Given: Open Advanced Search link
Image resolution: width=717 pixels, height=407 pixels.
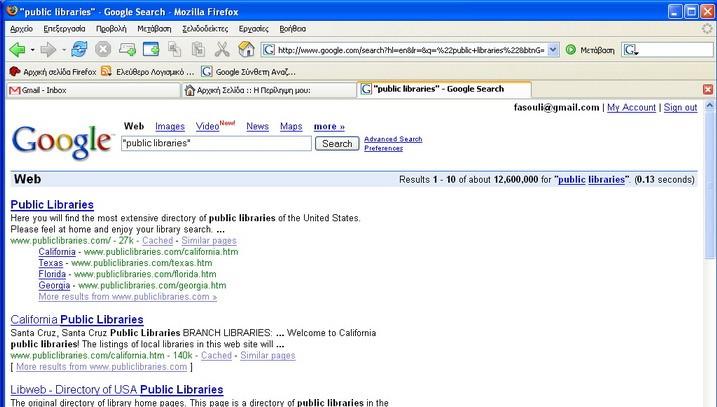Looking at the screenshot, I should (x=393, y=139).
